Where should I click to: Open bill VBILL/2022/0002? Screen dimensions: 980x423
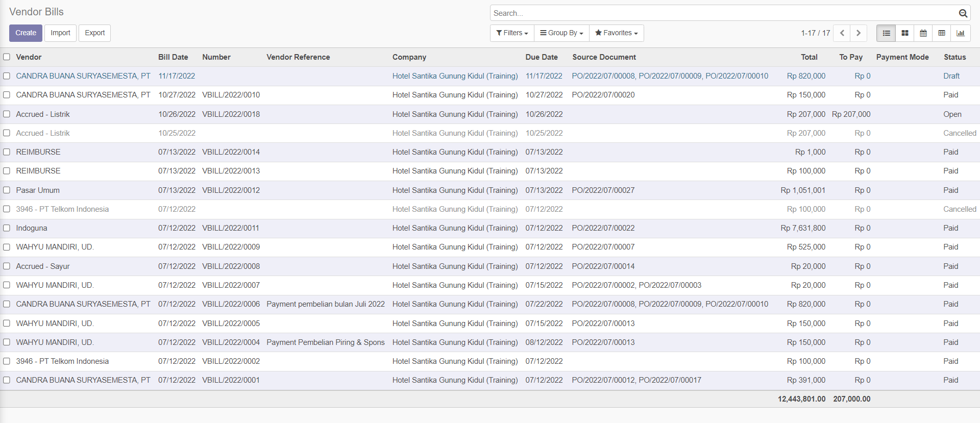coord(231,361)
